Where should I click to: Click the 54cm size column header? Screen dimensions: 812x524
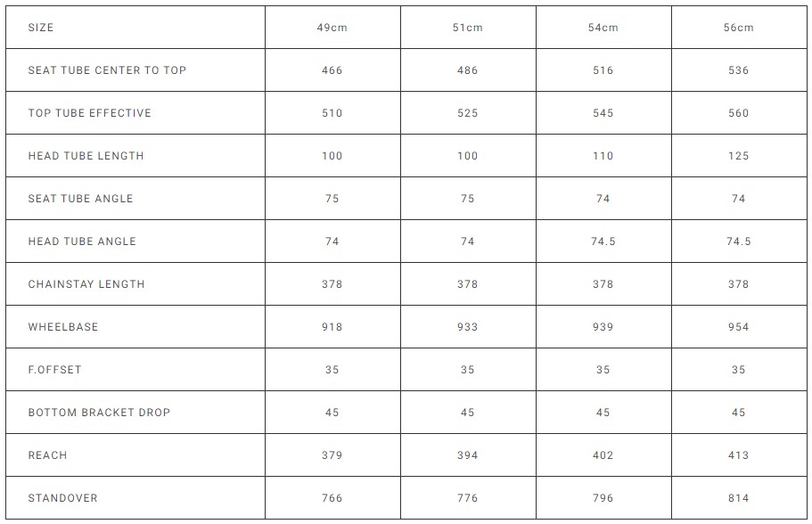tap(603, 28)
